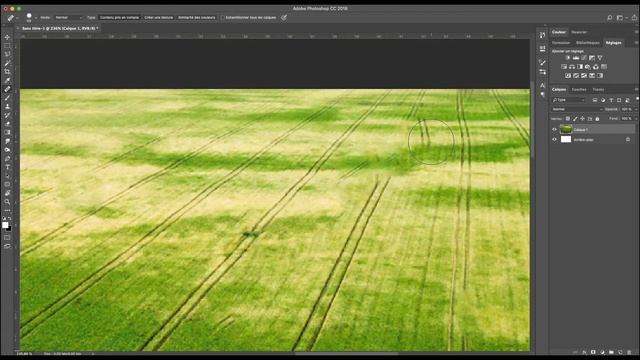Open the search icon at top right
The image size is (640, 360).
(609, 18)
